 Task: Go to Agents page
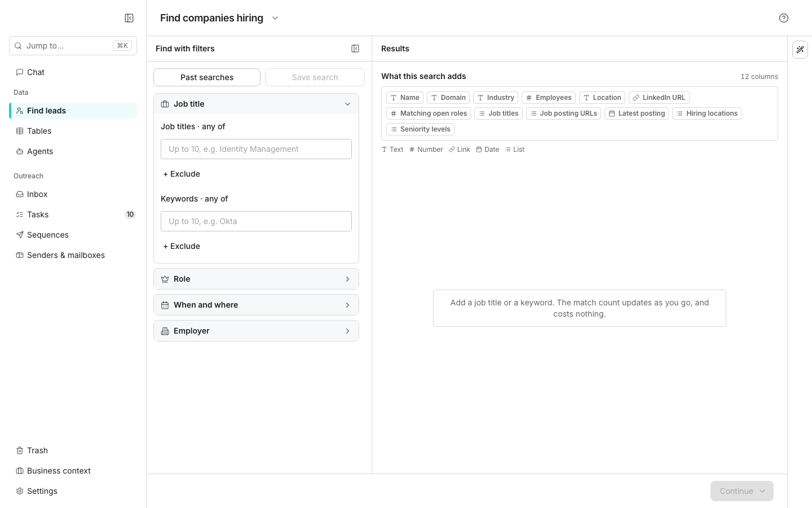coord(73,151)
